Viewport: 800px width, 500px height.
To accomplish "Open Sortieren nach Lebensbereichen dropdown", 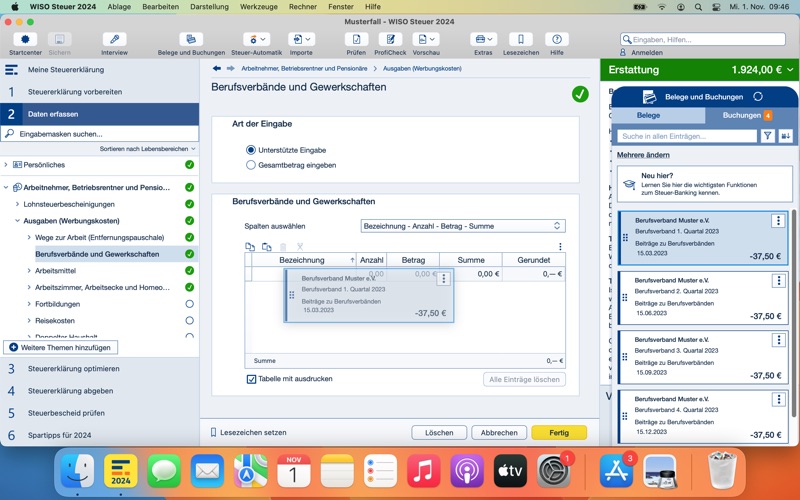I will pos(147,149).
